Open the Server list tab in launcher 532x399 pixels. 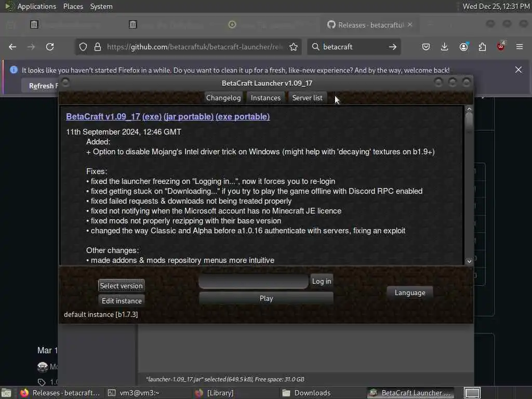coord(307,98)
